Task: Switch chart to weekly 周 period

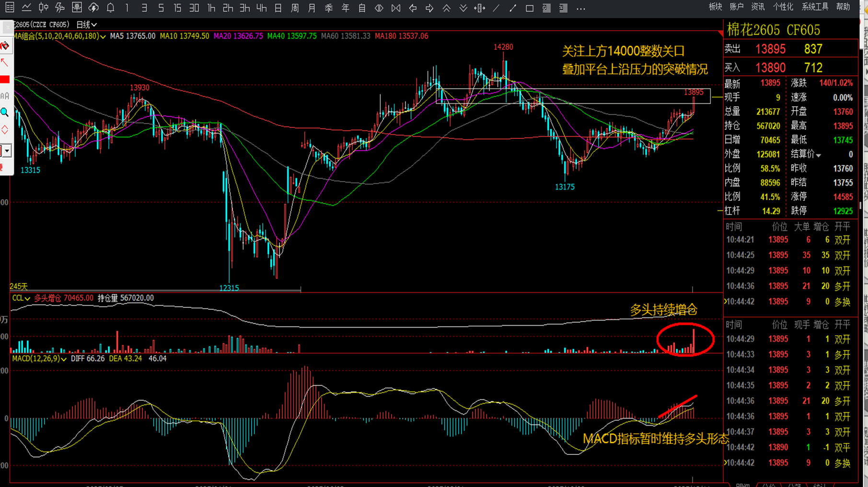Action: [x=295, y=8]
